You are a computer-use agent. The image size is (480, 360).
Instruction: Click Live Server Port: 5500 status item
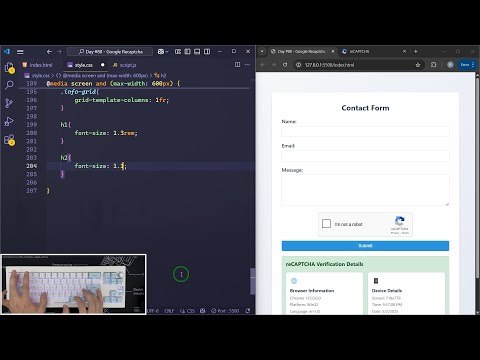click(x=225, y=311)
